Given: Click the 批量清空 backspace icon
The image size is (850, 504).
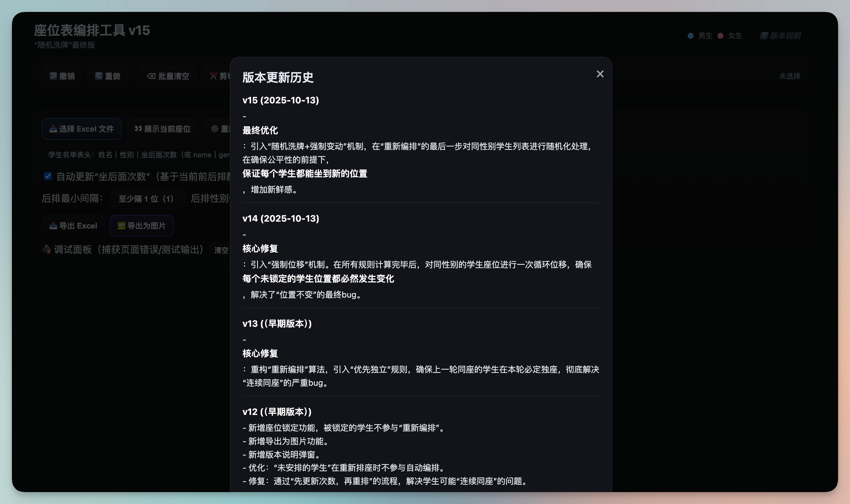Looking at the screenshot, I should tap(151, 76).
